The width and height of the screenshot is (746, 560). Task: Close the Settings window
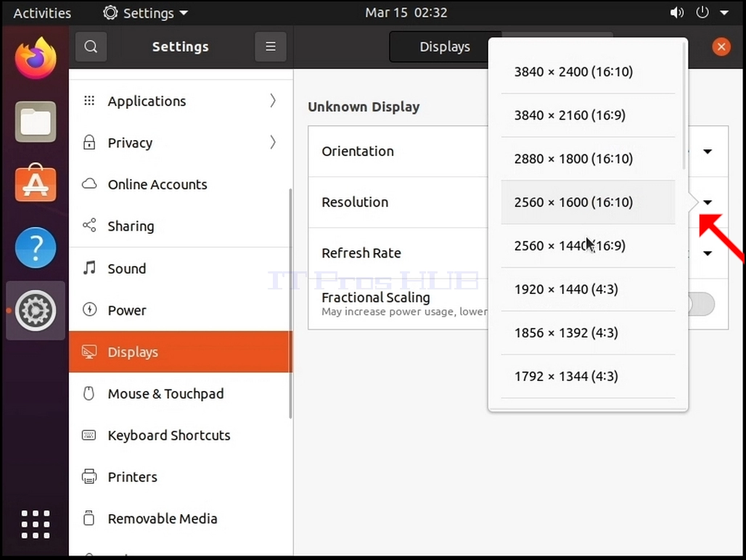tap(721, 46)
